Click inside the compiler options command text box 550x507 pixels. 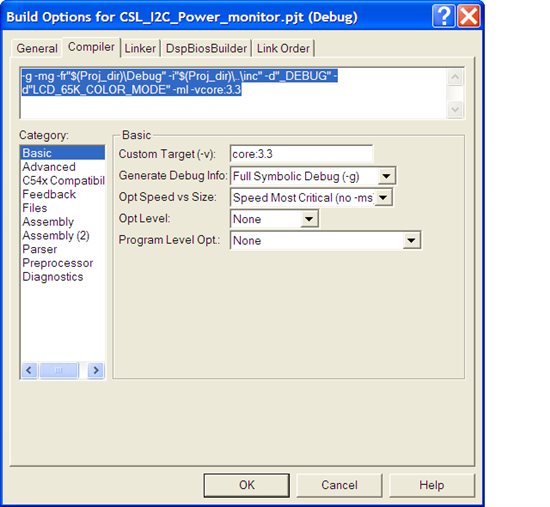[233, 93]
